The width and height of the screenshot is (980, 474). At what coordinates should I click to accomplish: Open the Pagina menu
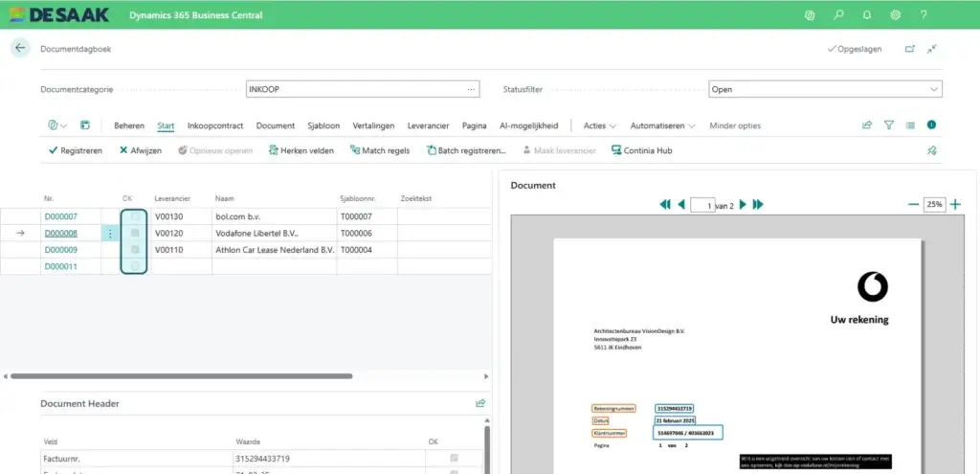coord(475,125)
